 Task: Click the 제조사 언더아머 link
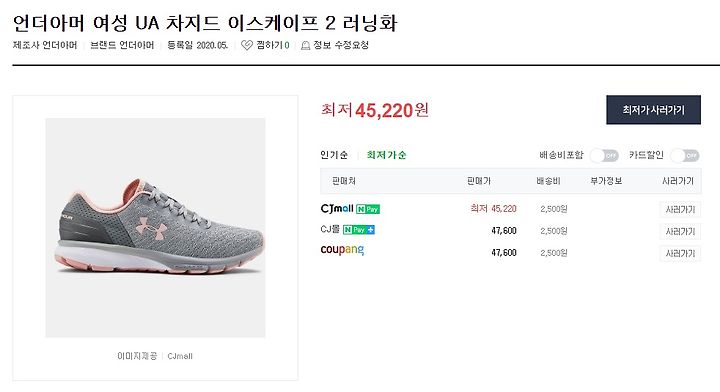45,45
